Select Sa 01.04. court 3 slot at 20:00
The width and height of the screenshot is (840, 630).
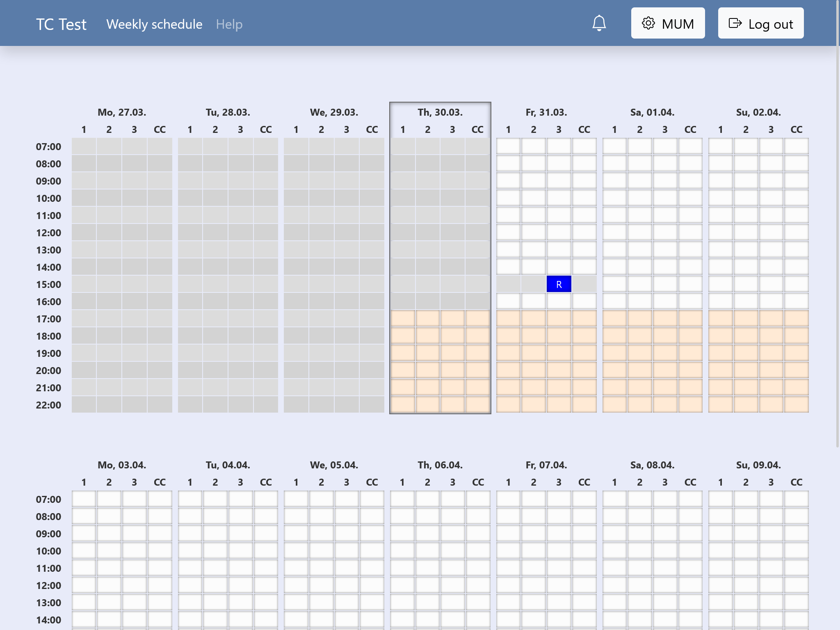[x=665, y=370]
